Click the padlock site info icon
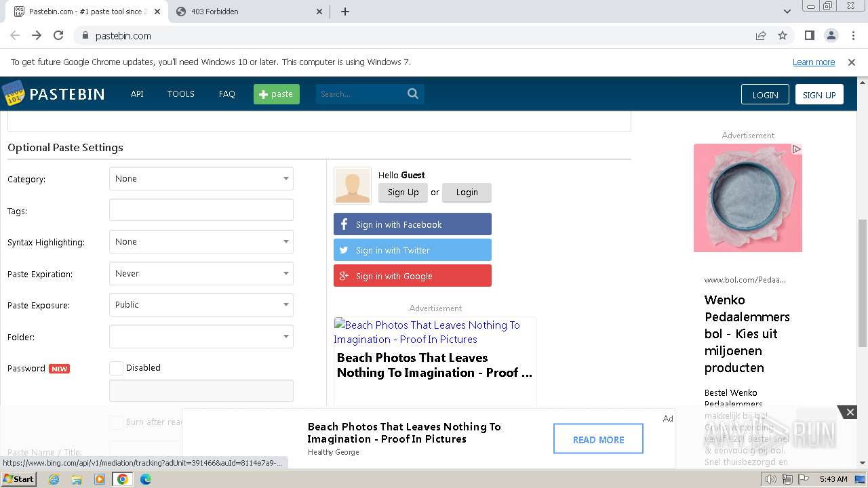 85,35
